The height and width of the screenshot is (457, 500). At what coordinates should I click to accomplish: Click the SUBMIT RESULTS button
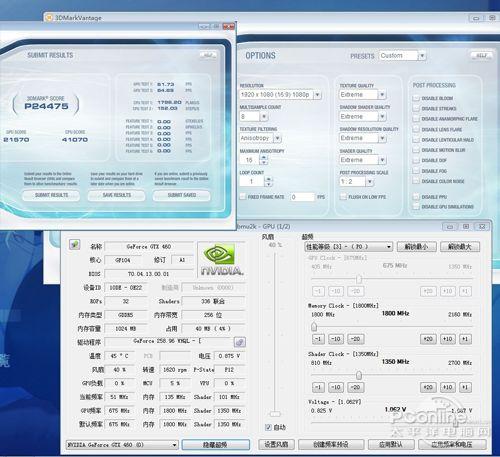[x=51, y=195]
